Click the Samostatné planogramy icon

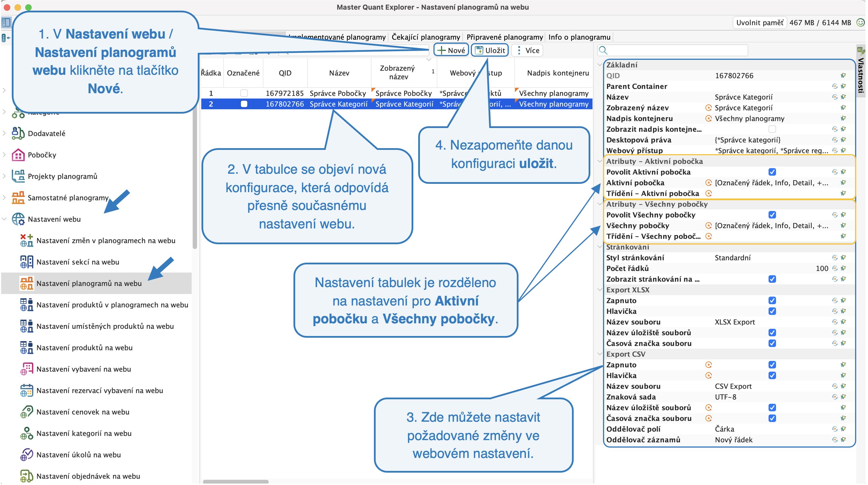coord(18,198)
